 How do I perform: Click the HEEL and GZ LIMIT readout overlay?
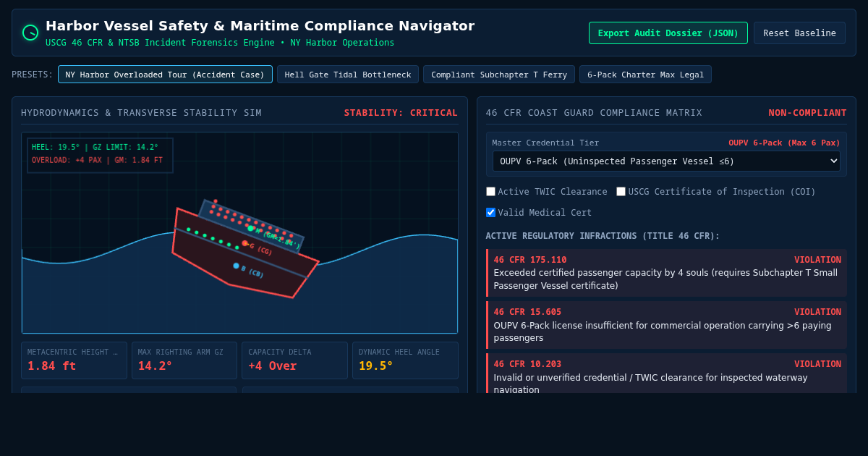(100, 155)
